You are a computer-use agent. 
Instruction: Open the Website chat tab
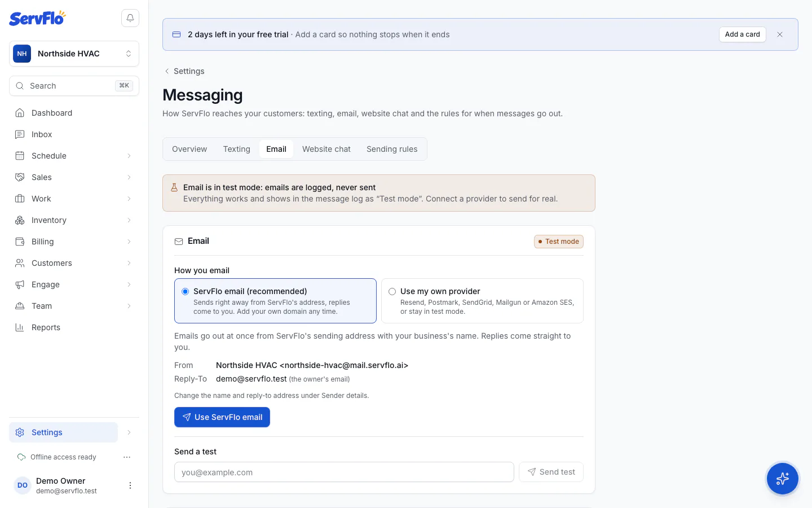point(326,149)
